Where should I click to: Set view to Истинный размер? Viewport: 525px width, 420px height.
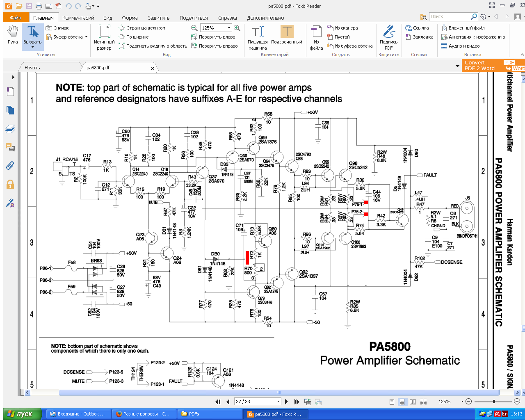click(104, 37)
